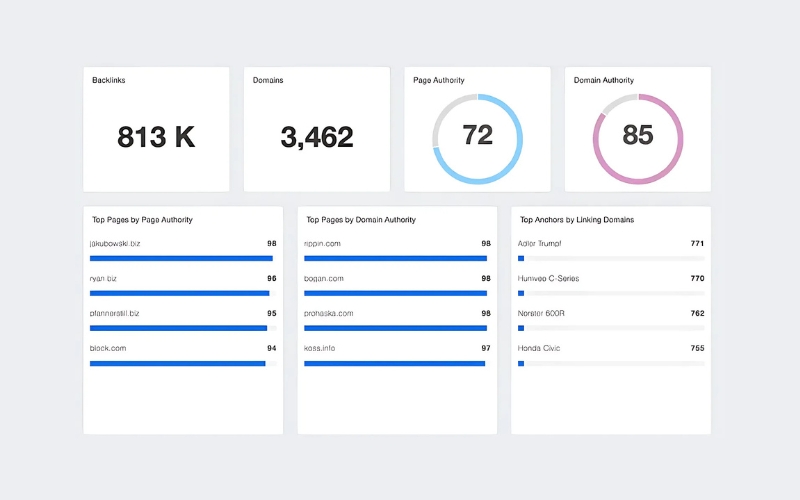800x500 pixels.
Task: Open the bogan.com domain entry
Action: [324, 278]
